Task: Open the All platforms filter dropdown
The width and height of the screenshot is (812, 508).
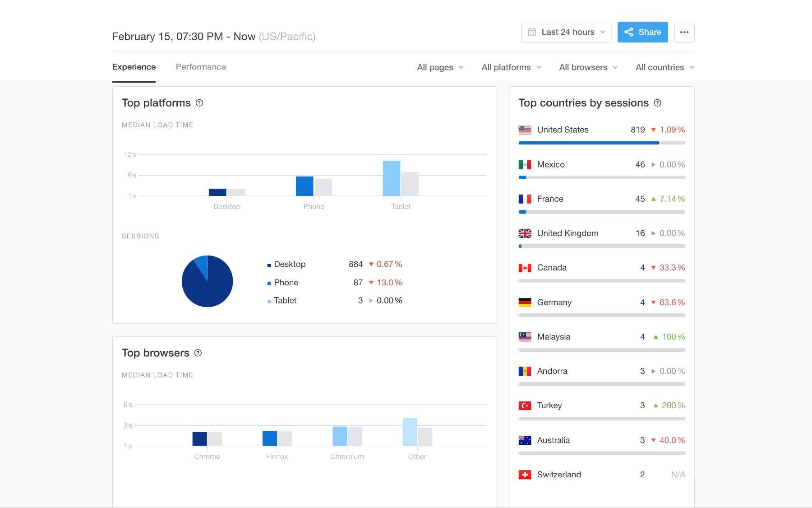Action: [511, 67]
